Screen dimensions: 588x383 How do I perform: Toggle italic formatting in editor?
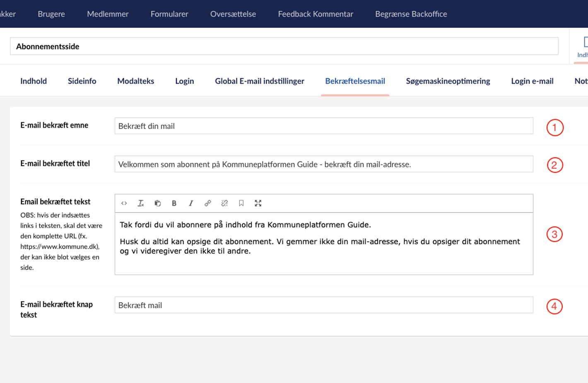(191, 203)
